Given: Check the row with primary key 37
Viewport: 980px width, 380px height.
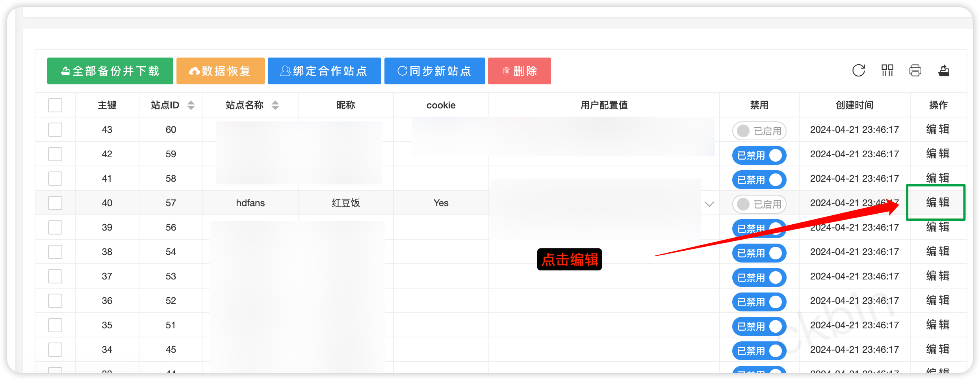Looking at the screenshot, I should [55, 276].
